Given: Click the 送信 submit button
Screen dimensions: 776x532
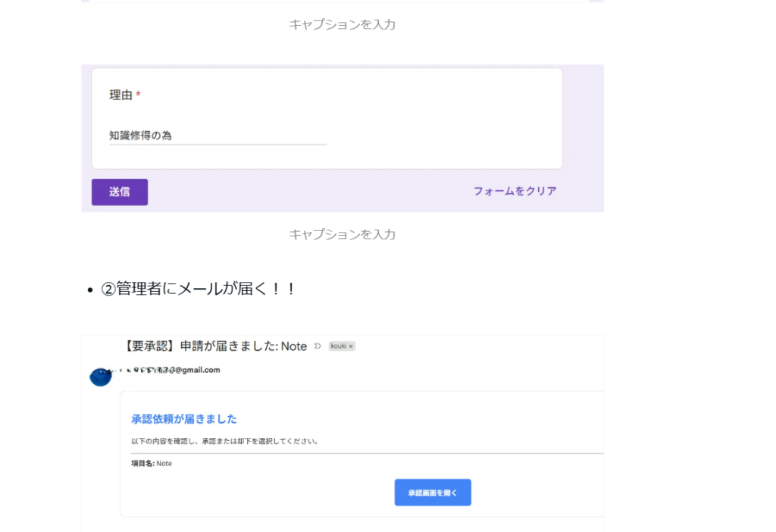Looking at the screenshot, I should (x=120, y=192).
